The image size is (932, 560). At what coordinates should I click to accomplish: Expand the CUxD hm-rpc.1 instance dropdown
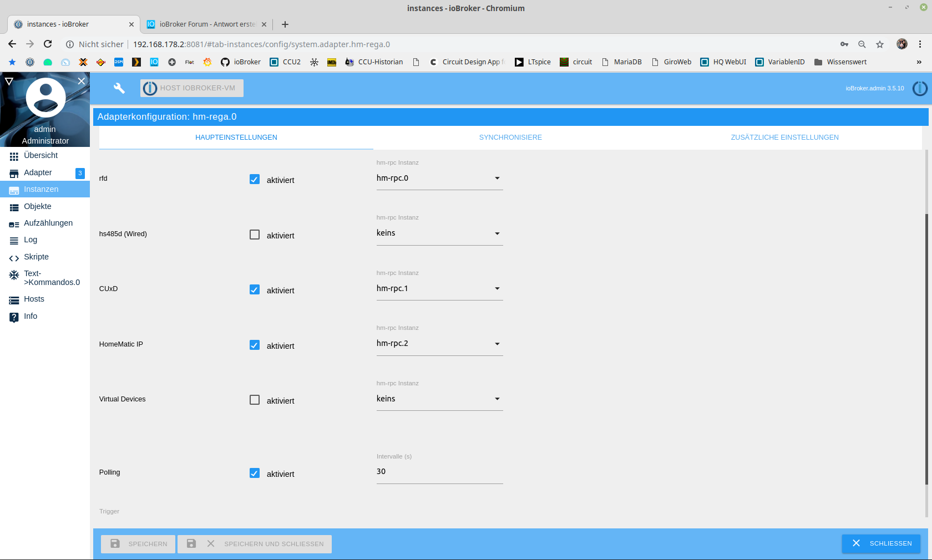pos(439,288)
